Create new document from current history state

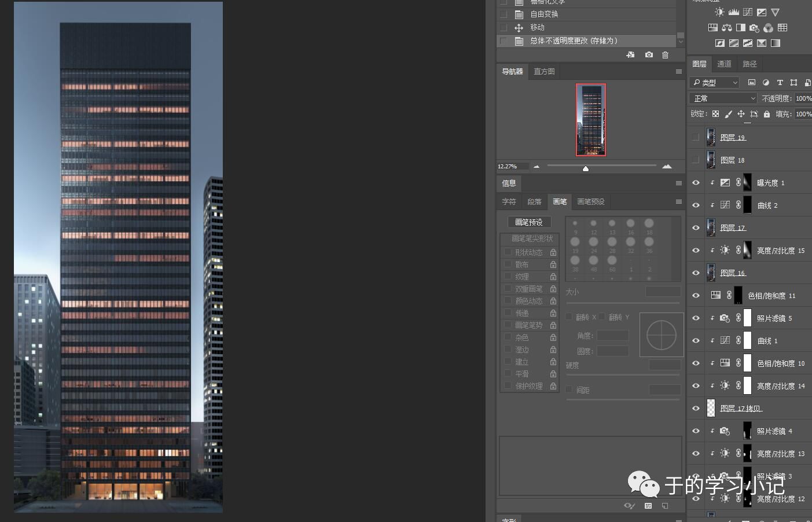pyautogui.click(x=631, y=54)
